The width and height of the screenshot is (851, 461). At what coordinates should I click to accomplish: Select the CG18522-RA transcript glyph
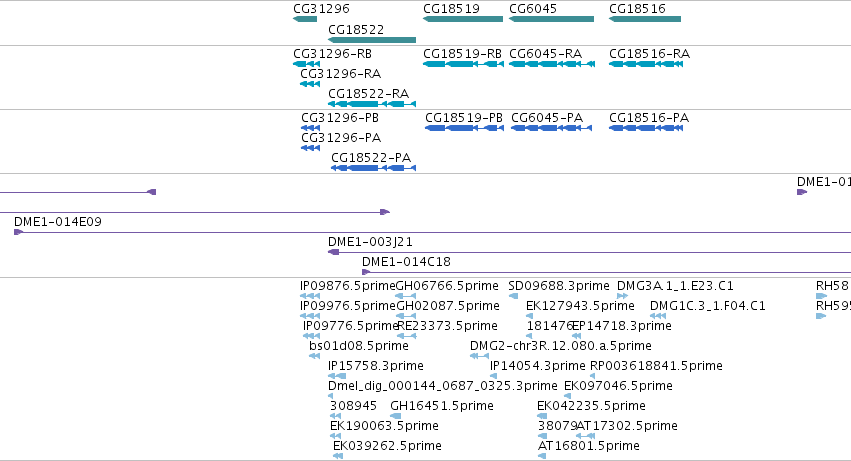372,104
